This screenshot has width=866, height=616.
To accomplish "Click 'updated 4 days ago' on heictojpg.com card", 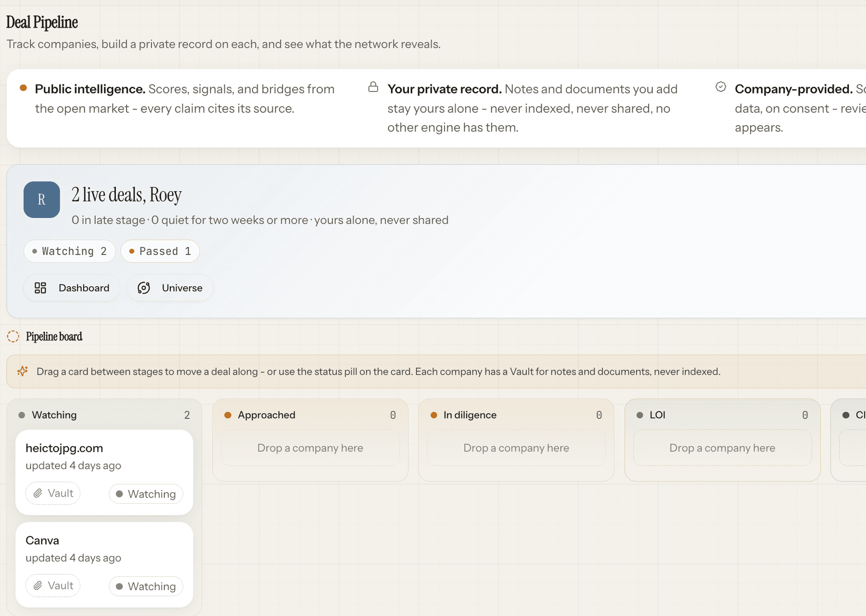I will click(73, 465).
